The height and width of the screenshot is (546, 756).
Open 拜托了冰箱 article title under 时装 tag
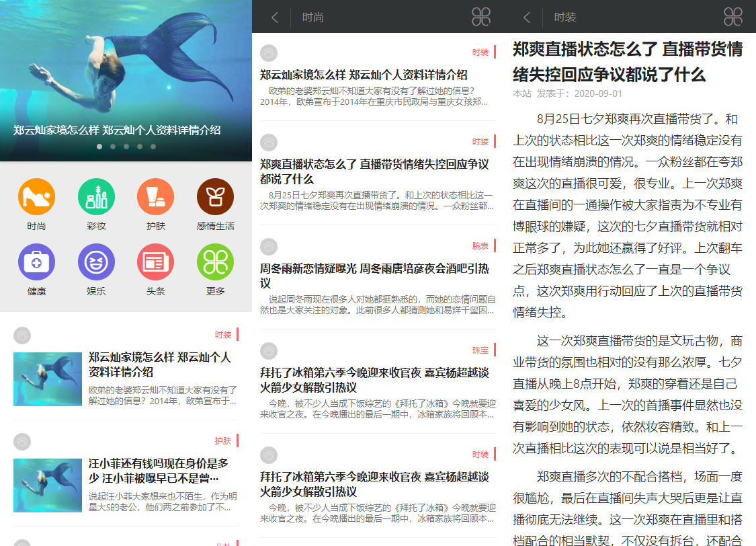click(x=374, y=484)
